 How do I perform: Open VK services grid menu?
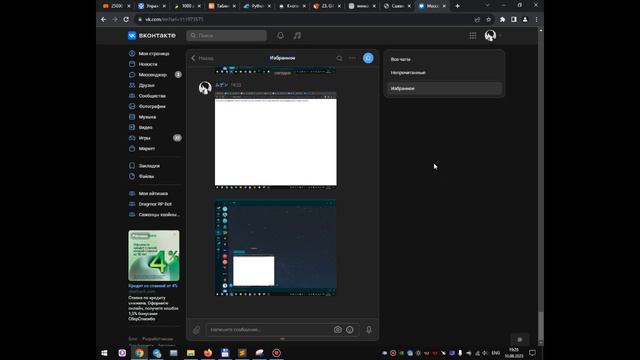coord(473,36)
